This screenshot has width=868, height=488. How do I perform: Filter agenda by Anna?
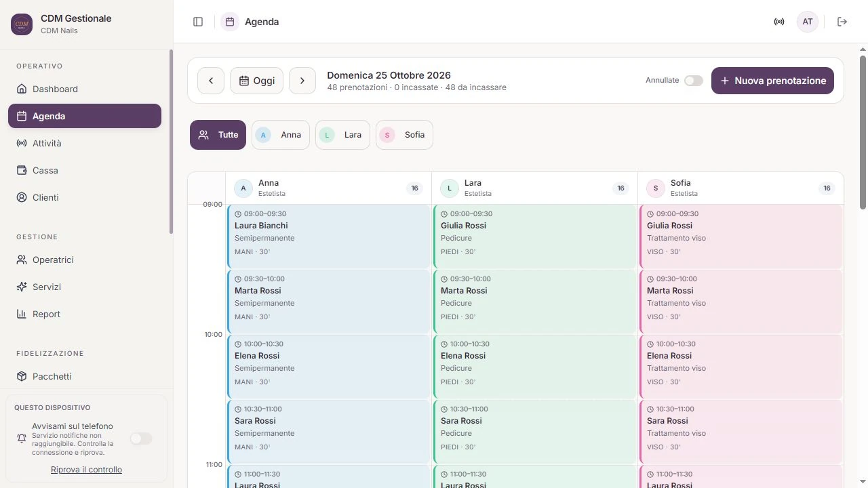[281, 135]
